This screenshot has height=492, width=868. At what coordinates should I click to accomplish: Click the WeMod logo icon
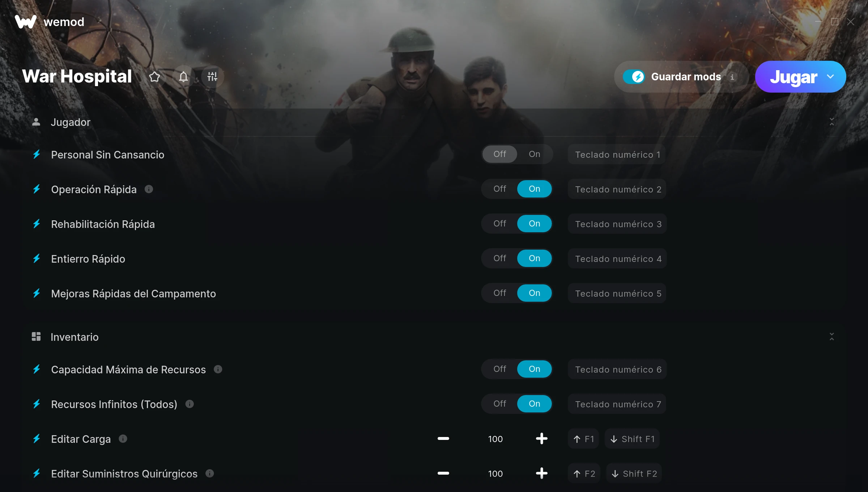point(26,22)
